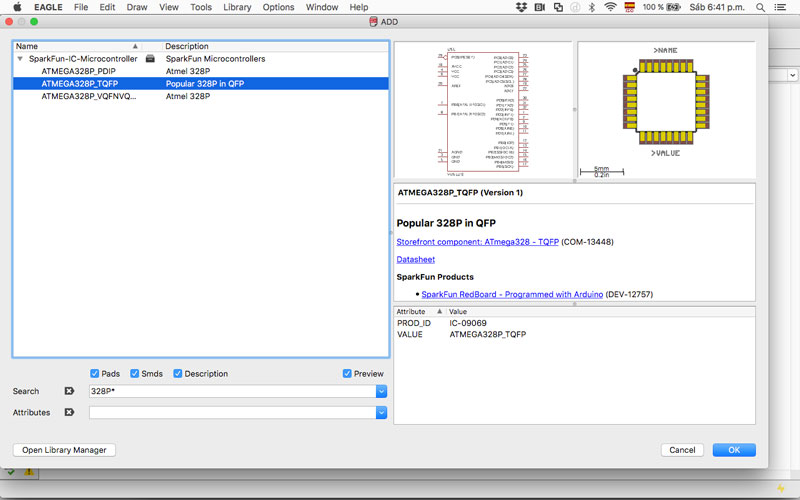800x500 pixels.
Task: Select the ATMEGA328P_PDIP device row
Action: [201, 71]
